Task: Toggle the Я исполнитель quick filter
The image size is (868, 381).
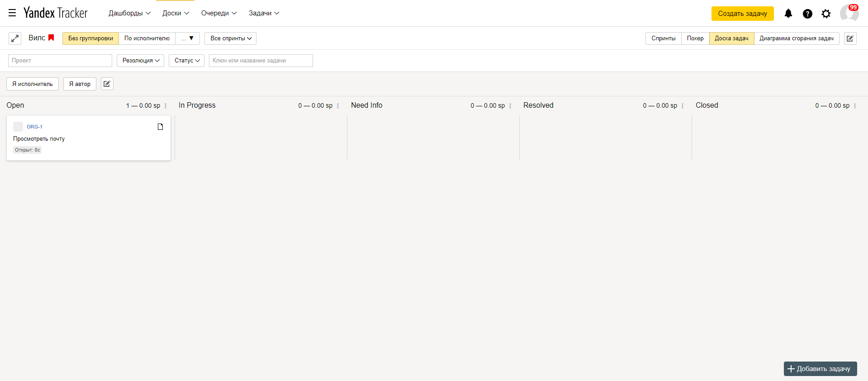Action: [x=33, y=84]
